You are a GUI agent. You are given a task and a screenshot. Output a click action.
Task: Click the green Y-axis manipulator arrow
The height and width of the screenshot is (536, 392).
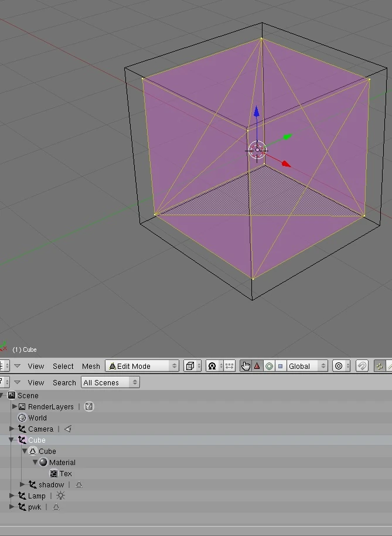pyautogui.click(x=287, y=137)
